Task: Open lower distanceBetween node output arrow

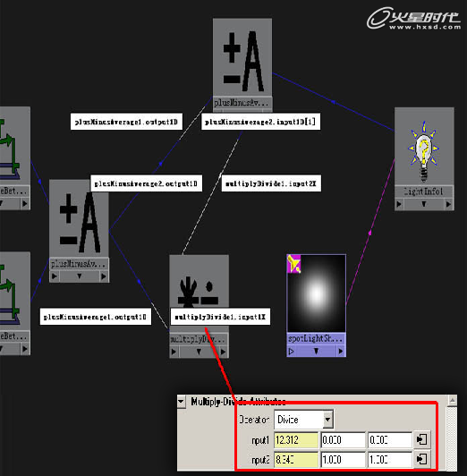Action: coord(25,349)
